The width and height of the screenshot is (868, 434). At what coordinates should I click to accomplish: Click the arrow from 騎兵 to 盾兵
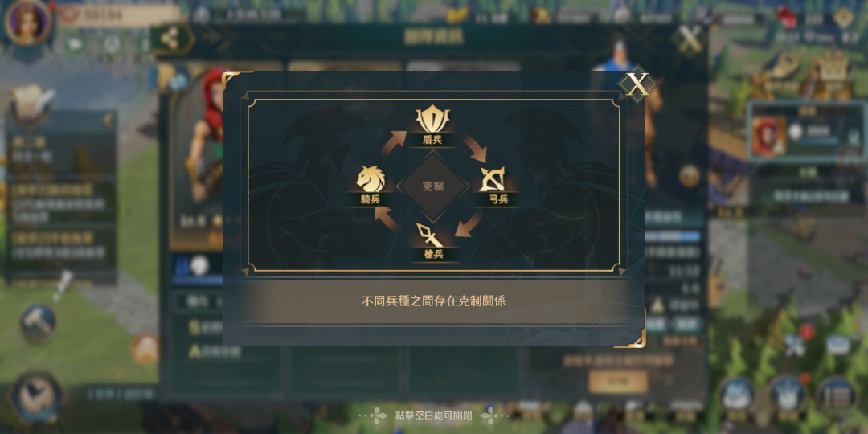pos(392,143)
